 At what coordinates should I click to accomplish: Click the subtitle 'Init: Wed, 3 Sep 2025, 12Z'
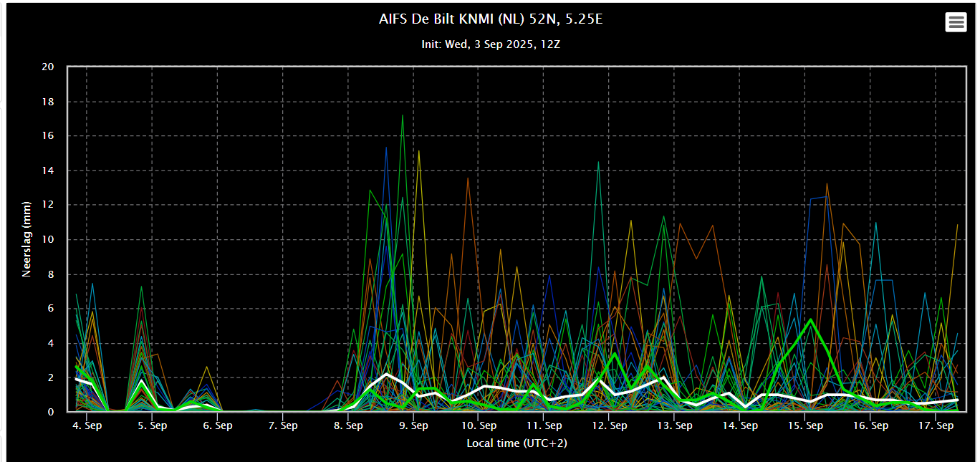coord(491,44)
